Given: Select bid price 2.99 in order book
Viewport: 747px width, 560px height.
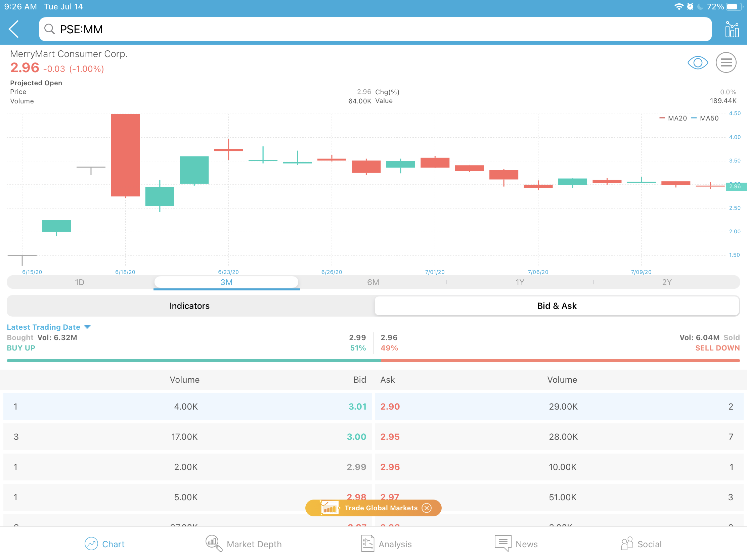Looking at the screenshot, I should tap(357, 467).
